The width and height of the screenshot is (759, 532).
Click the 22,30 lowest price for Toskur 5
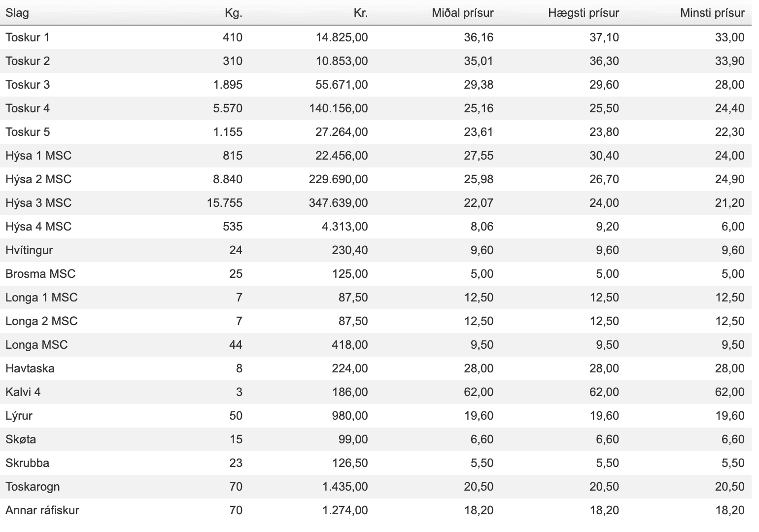(x=729, y=132)
